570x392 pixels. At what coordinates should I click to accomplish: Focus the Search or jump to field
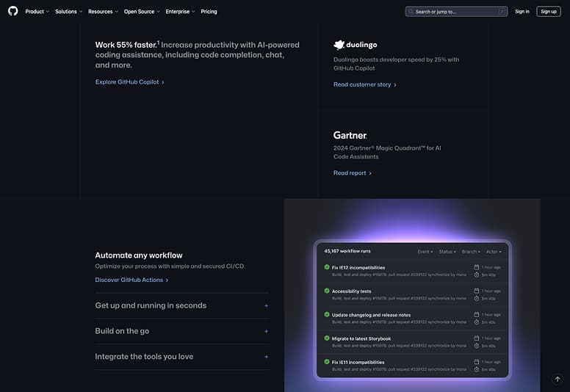457,12
